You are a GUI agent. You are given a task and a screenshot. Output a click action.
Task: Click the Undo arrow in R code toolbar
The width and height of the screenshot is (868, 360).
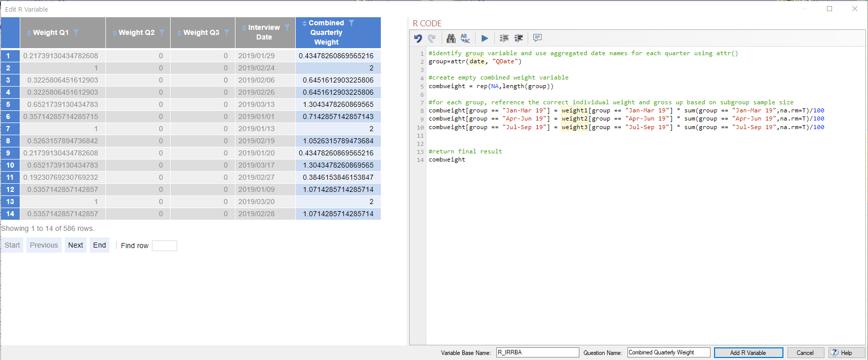pos(418,38)
